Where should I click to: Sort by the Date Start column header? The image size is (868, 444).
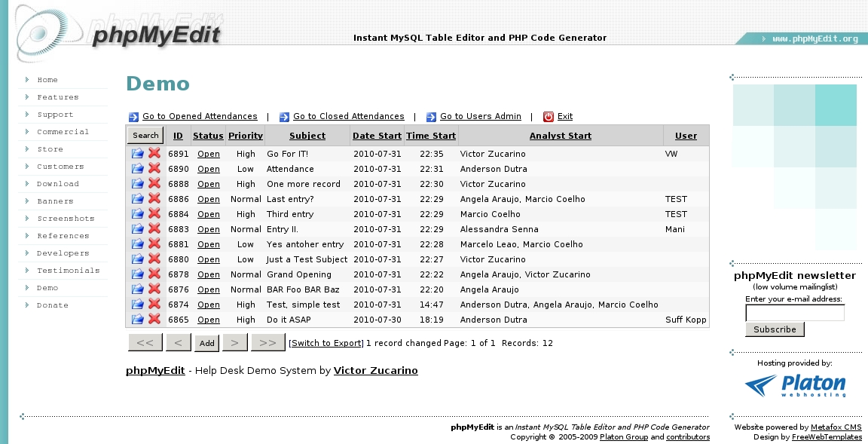point(377,136)
